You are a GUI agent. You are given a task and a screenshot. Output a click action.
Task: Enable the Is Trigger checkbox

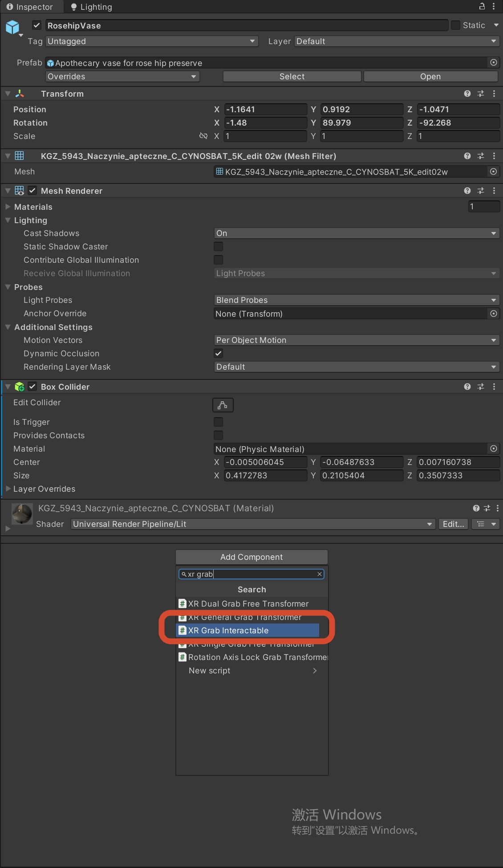coord(219,422)
